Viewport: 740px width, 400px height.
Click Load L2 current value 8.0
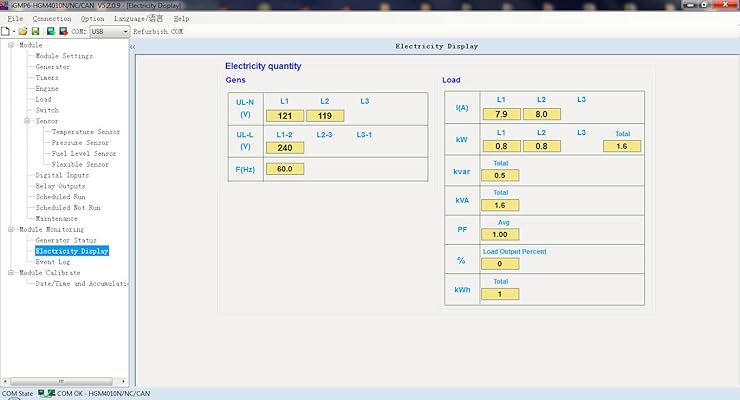(x=541, y=114)
